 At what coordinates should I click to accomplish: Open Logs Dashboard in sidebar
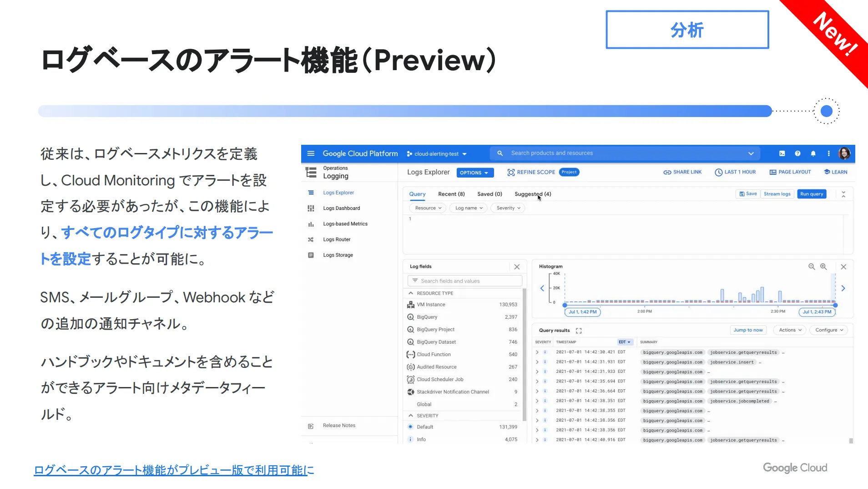pyautogui.click(x=341, y=208)
